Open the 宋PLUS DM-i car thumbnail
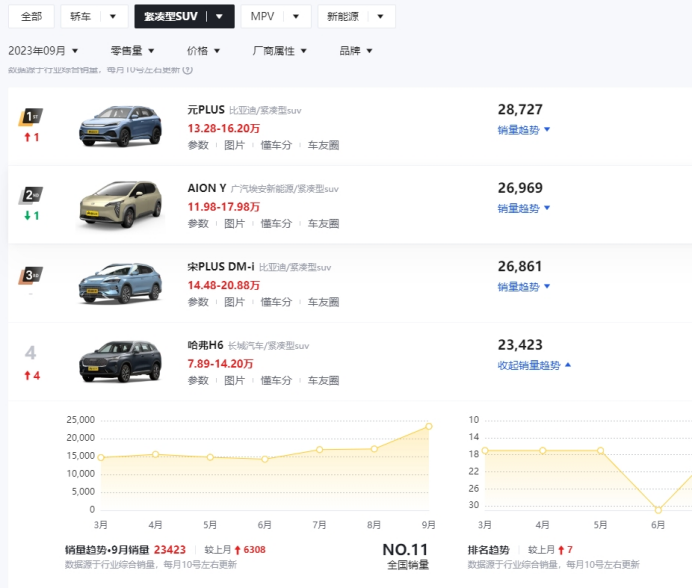This screenshot has height=588, width=692. 120,283
